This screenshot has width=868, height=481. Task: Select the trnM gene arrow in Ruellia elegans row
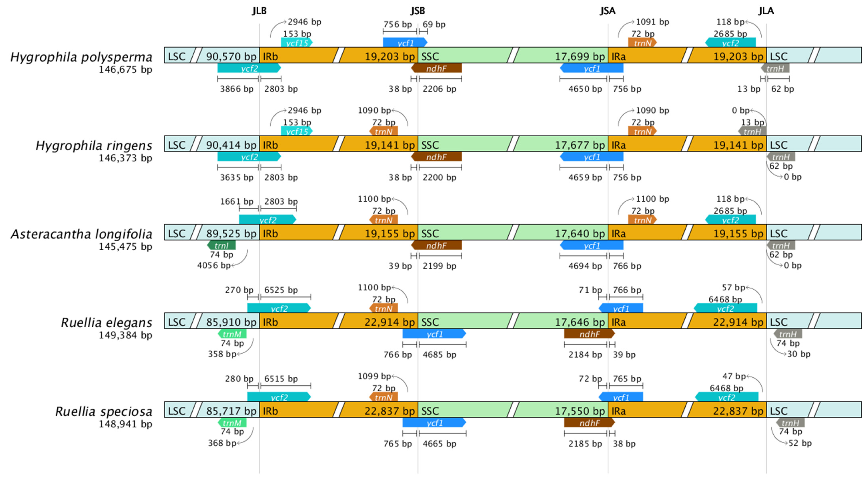click(x=232, y=334)
